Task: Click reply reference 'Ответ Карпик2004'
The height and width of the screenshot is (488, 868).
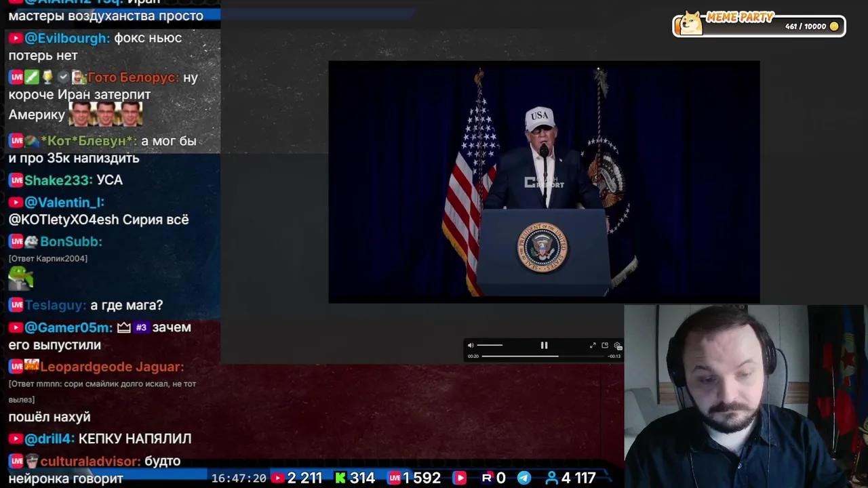Action: (x=48, y=258)
